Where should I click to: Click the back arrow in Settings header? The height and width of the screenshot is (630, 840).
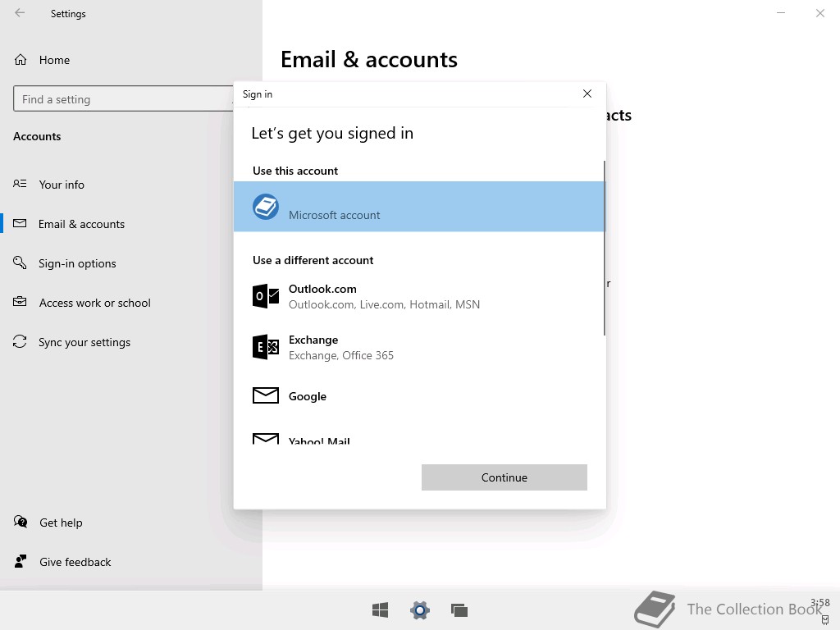click(20, 13)
